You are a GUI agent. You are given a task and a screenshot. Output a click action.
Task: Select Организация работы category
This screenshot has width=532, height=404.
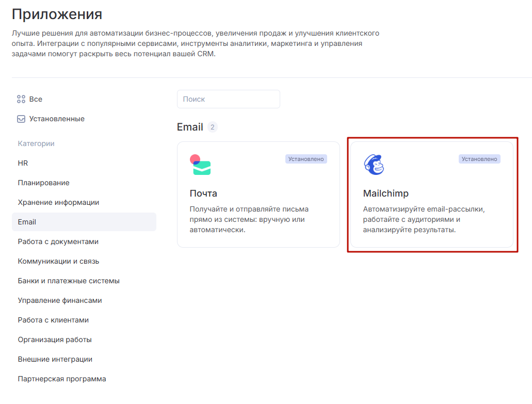coord(84,340)
